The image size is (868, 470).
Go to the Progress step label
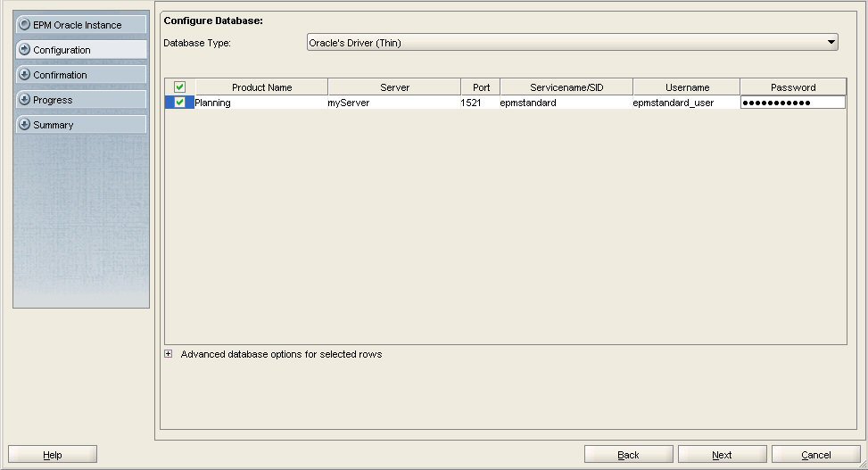[x=53, y=100]
